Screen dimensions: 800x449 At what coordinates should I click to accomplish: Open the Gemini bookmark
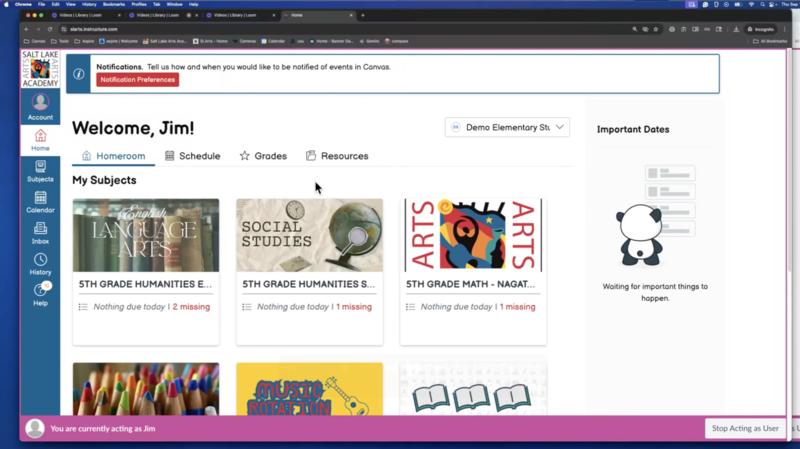click(x=369, y=41)
